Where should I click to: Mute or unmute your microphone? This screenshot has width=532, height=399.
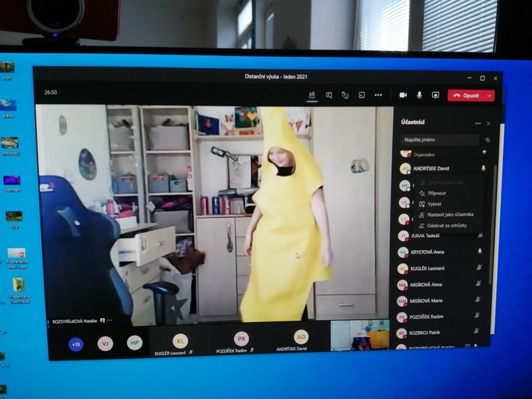(x=419, y=95)
